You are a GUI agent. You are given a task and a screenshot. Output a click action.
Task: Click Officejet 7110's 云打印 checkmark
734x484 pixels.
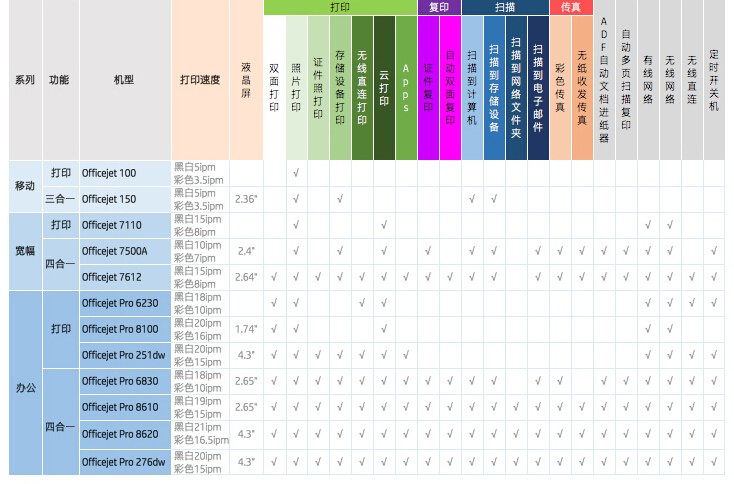coord(384,225)
